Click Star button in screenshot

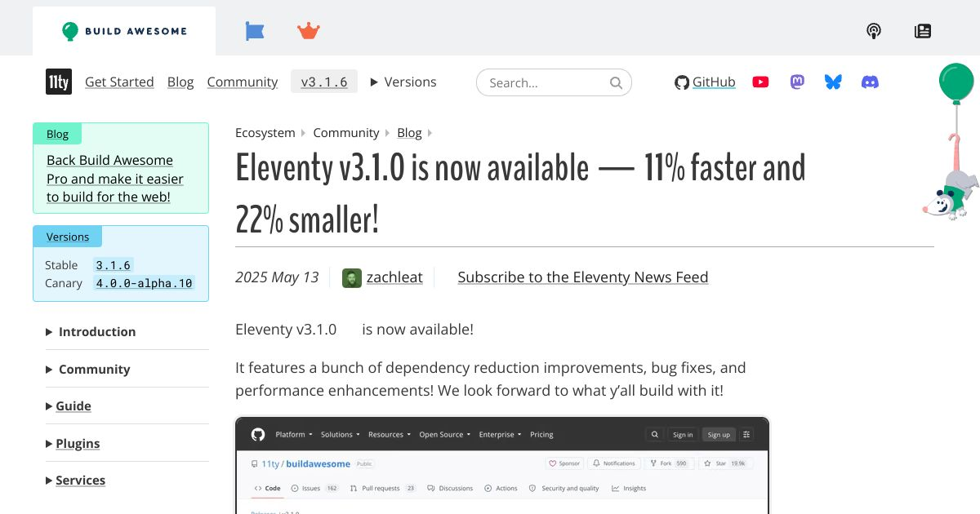point(724,463)
